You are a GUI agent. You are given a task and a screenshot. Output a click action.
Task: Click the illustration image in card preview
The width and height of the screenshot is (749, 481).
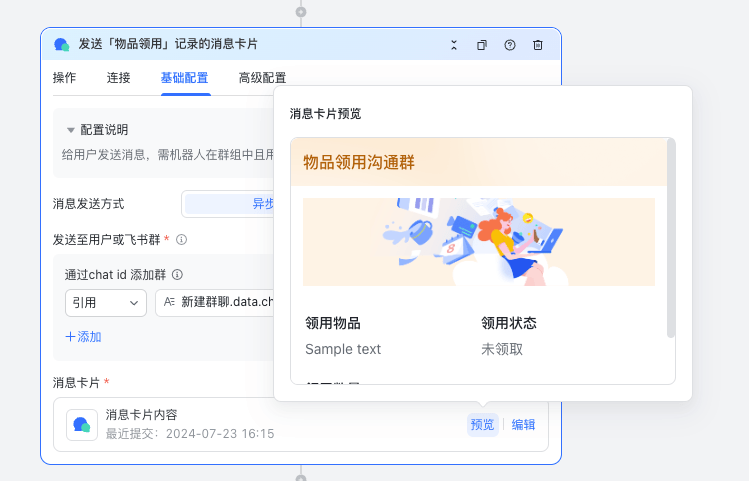[479, 242]
